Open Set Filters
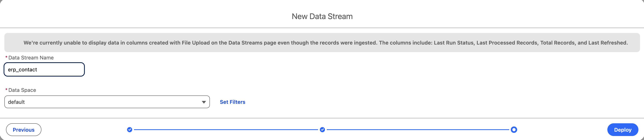 [232, 102]
